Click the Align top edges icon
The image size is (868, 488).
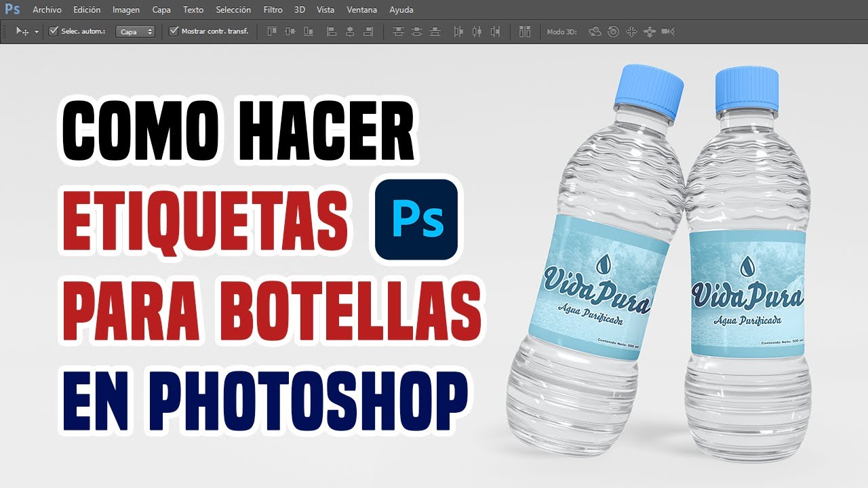(272, 31)
